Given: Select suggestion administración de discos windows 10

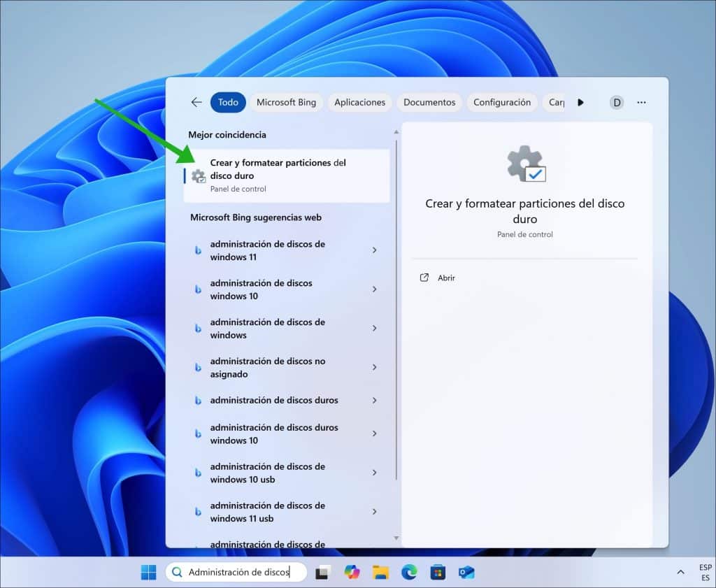Looking at the screenshot, I should [x=287, y=289].
